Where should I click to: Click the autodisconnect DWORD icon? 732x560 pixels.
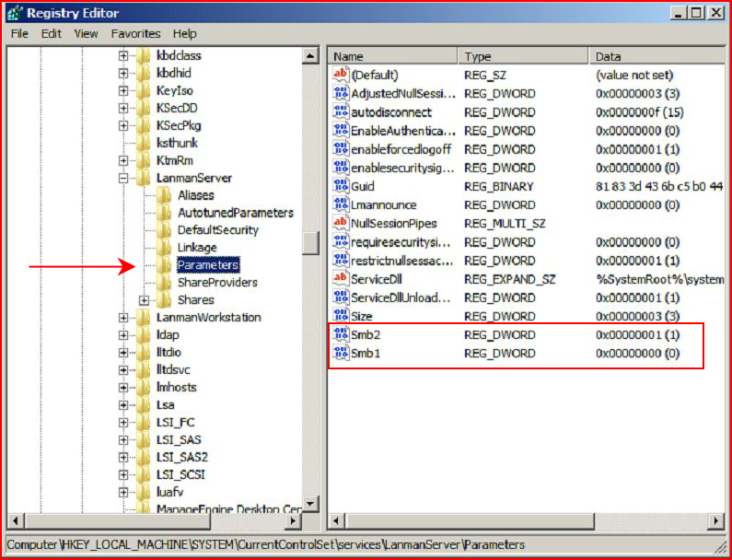point(341,112)
